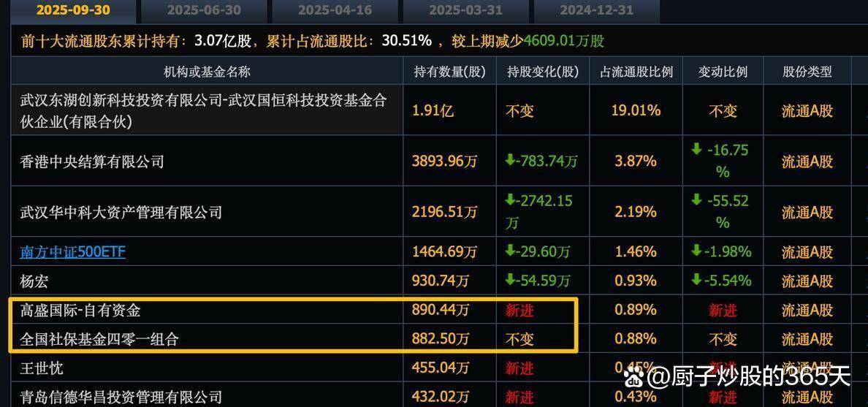The image size is (868, 407).
Task: Click the down arrow next to -1.98%
Action: 696,251
